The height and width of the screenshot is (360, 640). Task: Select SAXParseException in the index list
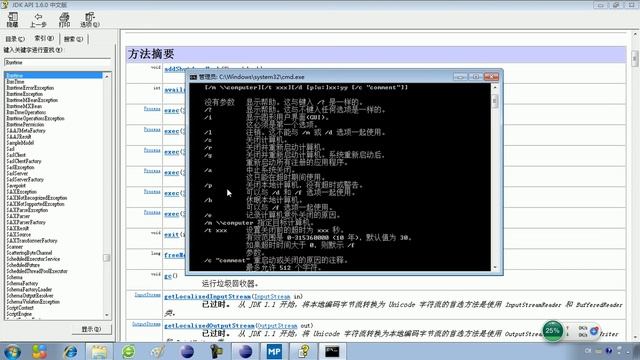pos(27,210)
